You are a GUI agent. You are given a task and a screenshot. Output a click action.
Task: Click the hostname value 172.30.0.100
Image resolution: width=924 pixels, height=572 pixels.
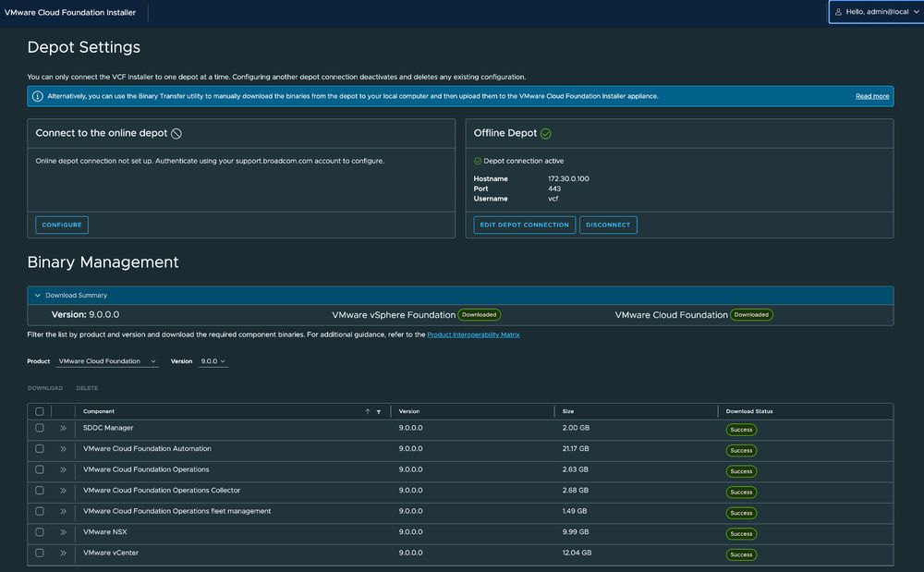point(568,179)
